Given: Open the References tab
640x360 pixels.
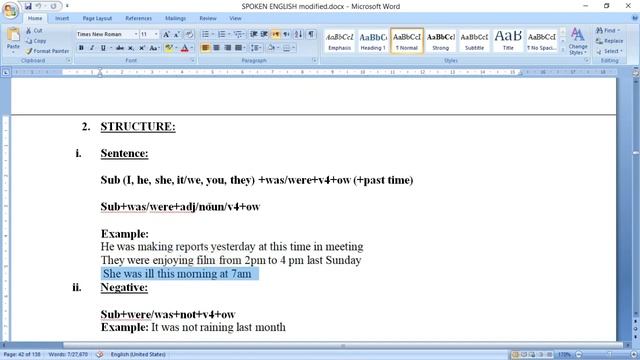Looking at the screenshot, I should pos(138,18).
